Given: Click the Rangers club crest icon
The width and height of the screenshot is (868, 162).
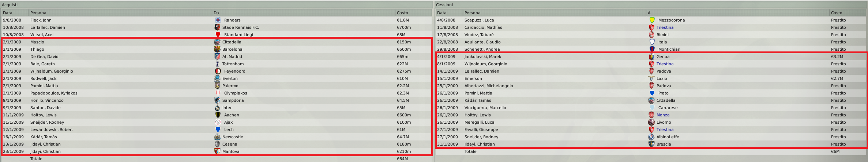Looking at the screenshot, I should [x=218, y=20].
